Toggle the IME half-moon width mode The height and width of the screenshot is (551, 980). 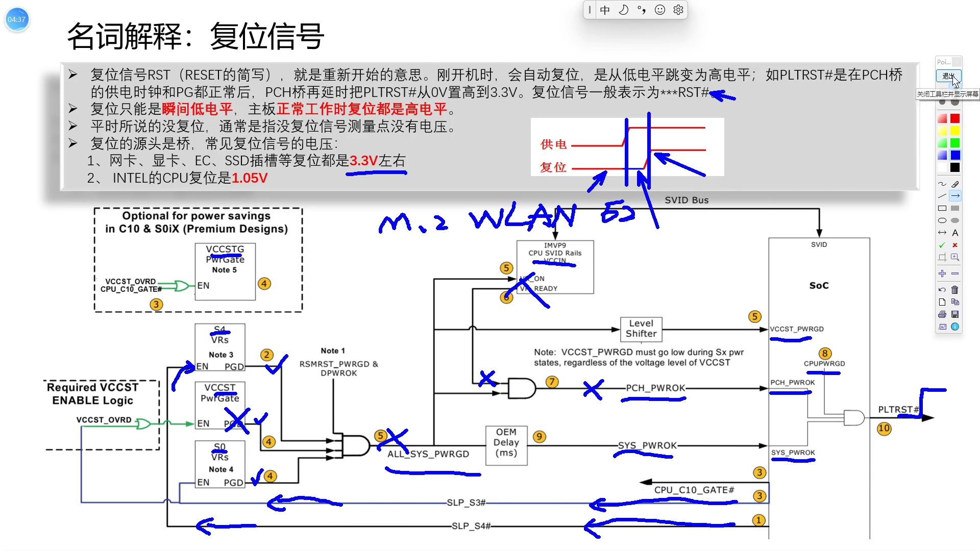(623, 10)
